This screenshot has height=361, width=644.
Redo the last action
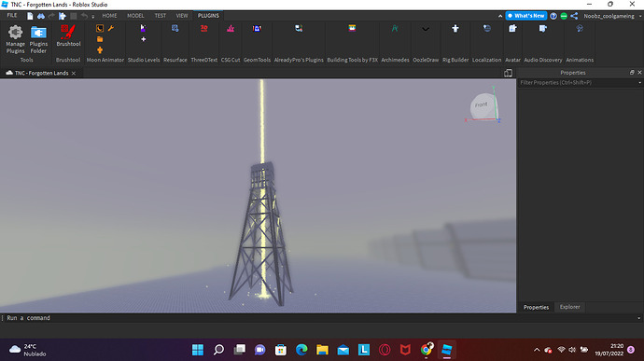click(x=51, y=16)
